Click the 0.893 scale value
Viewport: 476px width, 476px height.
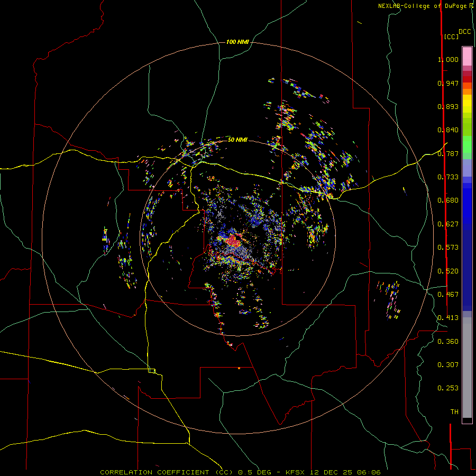click(448, 106)
